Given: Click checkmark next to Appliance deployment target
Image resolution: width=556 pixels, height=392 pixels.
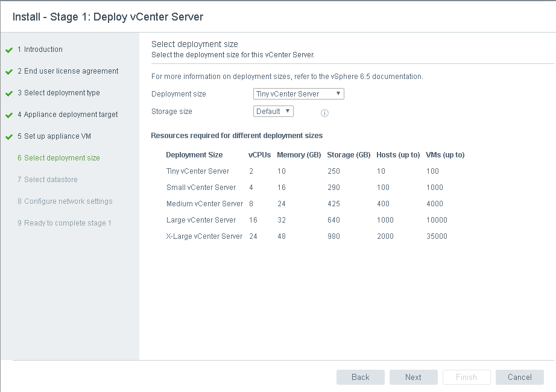Looking at the screenshot, I should pos(9,115).
